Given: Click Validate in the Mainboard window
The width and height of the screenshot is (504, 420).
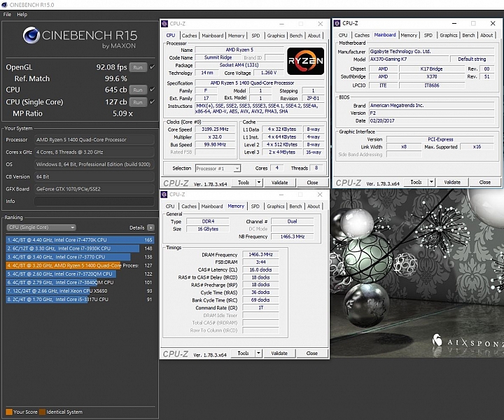Looking at the screenshot, I should pos(452,182).
